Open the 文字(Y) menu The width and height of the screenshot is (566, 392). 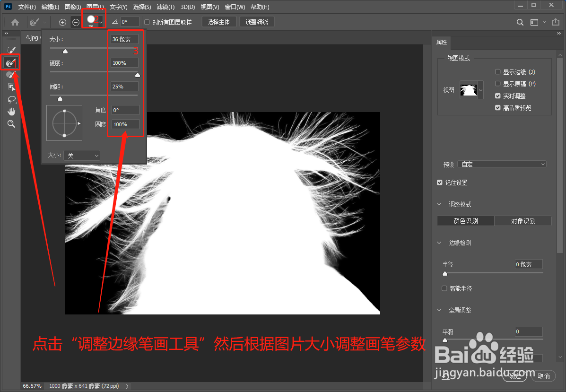(x=118, y=7)
